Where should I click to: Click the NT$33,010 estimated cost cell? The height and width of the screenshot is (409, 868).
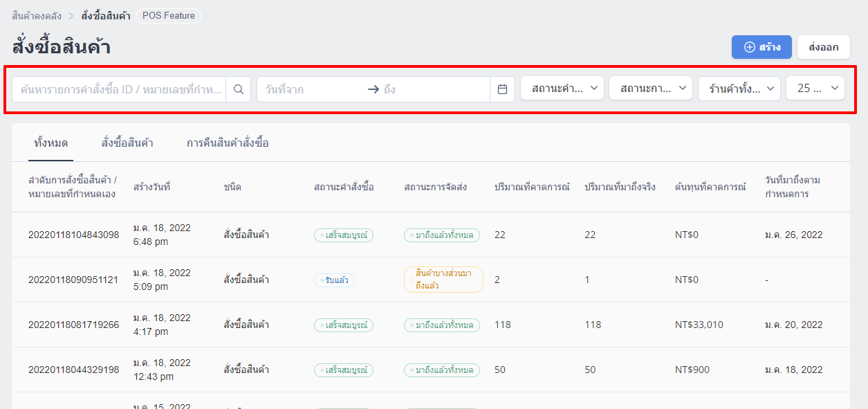coord(699,325)
